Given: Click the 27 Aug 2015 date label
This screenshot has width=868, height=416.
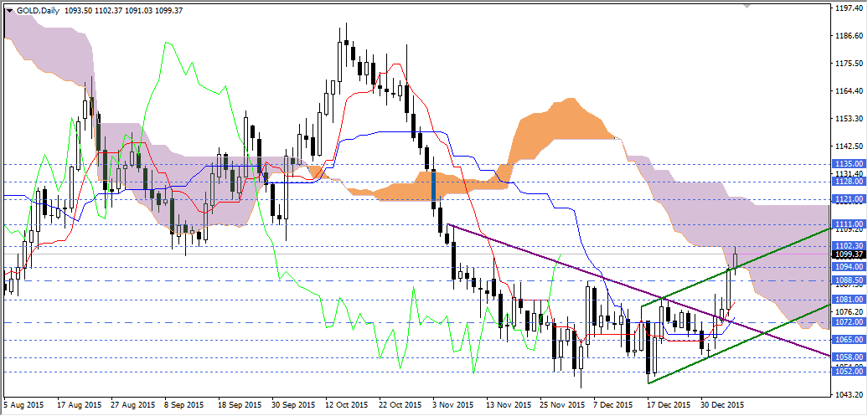Looking at the screenshot, I should pos(135,404).
